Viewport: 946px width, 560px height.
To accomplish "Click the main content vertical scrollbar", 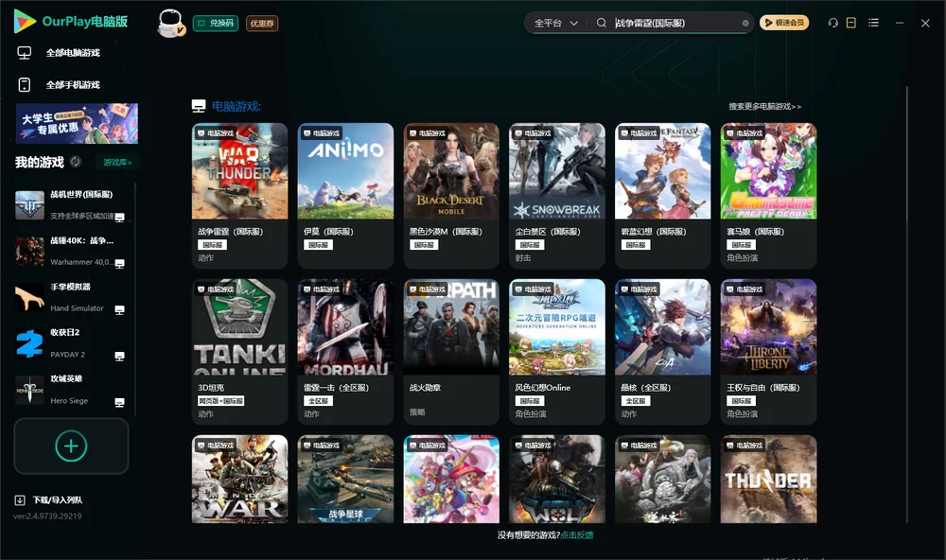I will (907, 305).
